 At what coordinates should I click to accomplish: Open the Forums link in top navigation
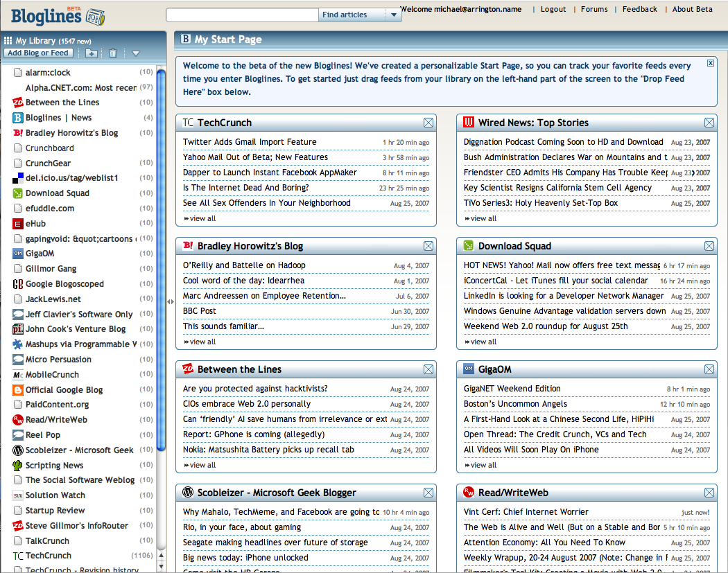pos(594,9)
